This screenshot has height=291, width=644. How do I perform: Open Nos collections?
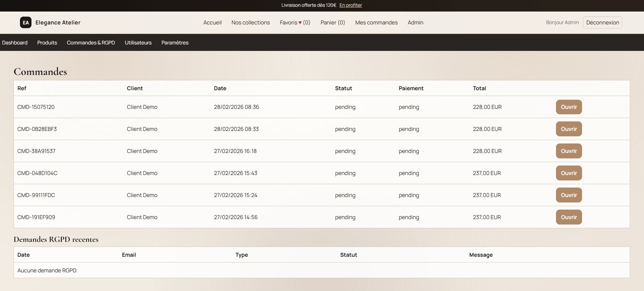click(251, 22)
